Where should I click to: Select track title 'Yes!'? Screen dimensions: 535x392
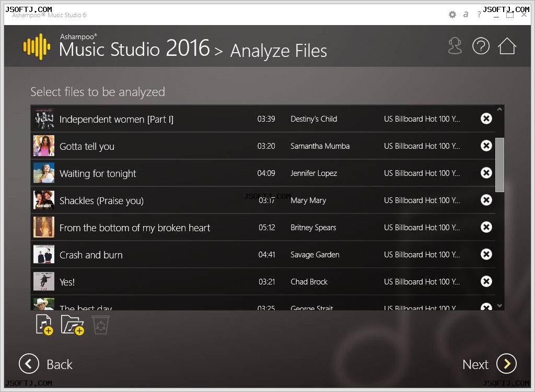click(x=67, y=282)
